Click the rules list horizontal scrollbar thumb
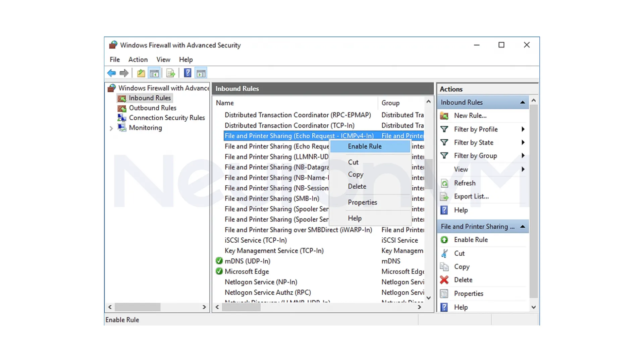644x362 pixels. click(241, 307)
